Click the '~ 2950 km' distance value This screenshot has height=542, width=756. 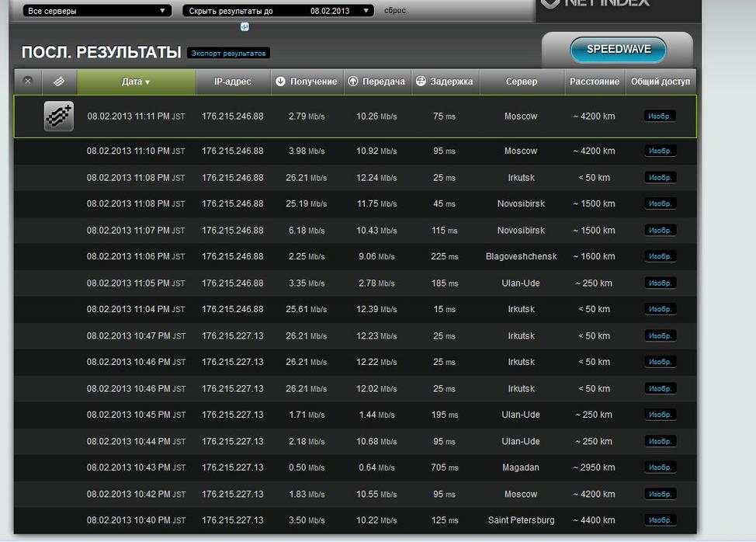[594, 467]
